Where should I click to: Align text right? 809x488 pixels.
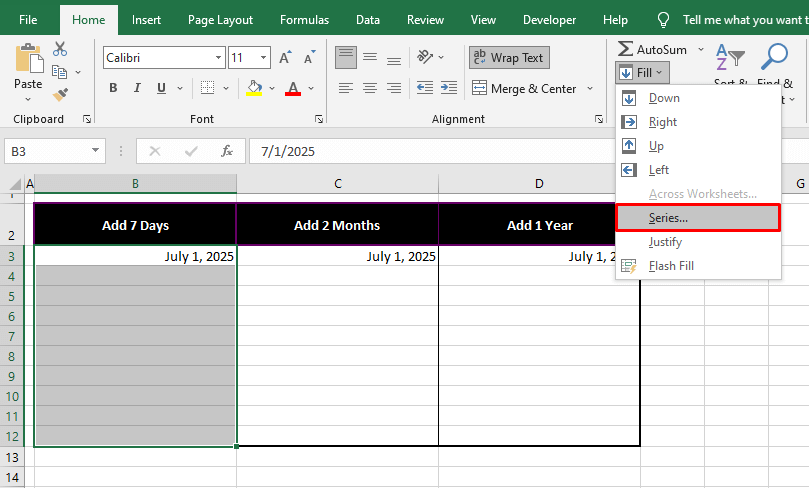pyautogui.click(x=394, y=88)
